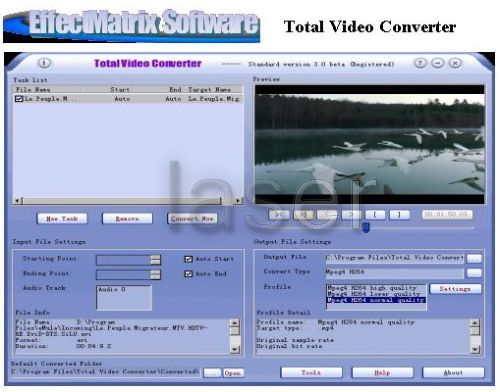Image resolution: width=500 pixels, height=392 pixels.
Task: Click the Starting Point field
Action: (123, 260)
